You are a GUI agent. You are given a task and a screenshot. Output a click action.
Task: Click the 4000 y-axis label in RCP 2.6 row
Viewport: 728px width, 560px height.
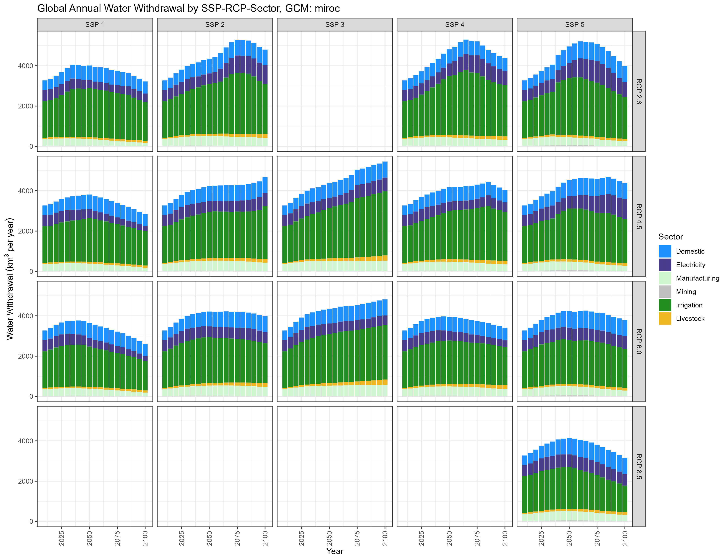pos(26,66)
